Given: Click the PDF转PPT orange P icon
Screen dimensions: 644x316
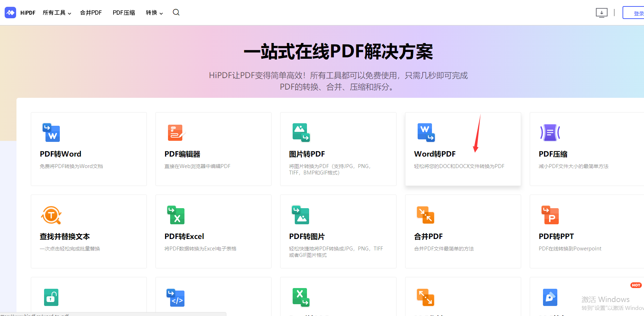Looking at the screenshot, I should tap(550, 215).
